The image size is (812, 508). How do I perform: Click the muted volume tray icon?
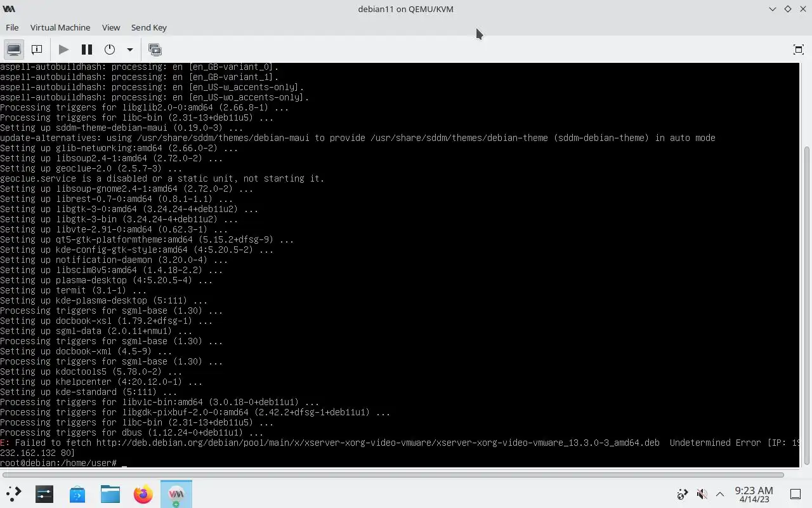pos(702,494)
